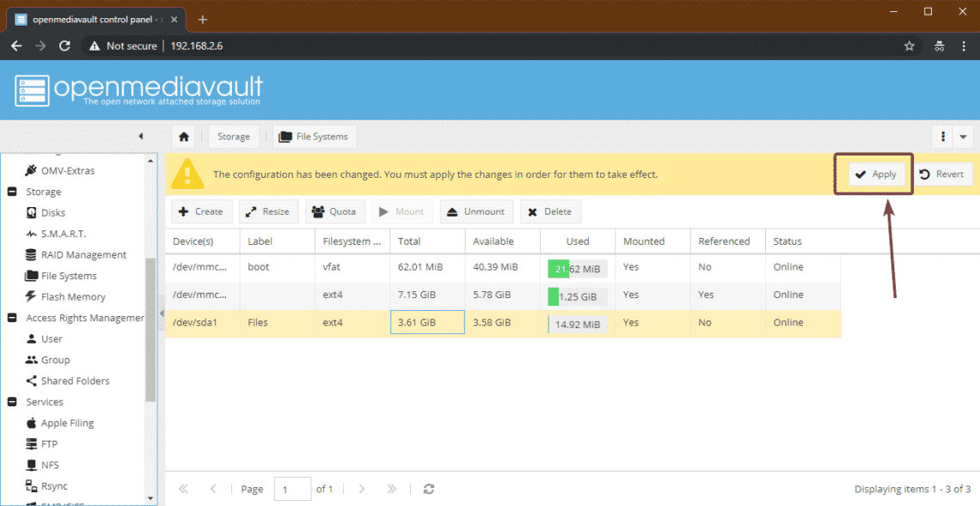The image size is (980, 506).
Task: Sort by Device(s) column
Action: tap(203, 241)
